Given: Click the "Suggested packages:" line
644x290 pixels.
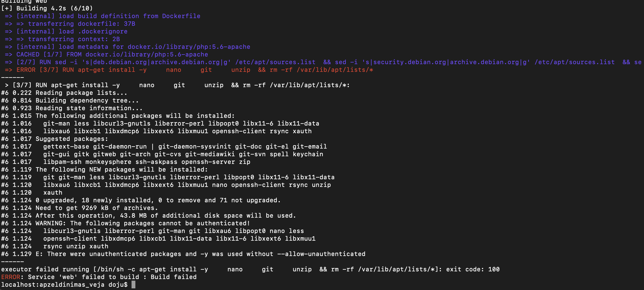Looking at the screenshot, I should (72, 139).
